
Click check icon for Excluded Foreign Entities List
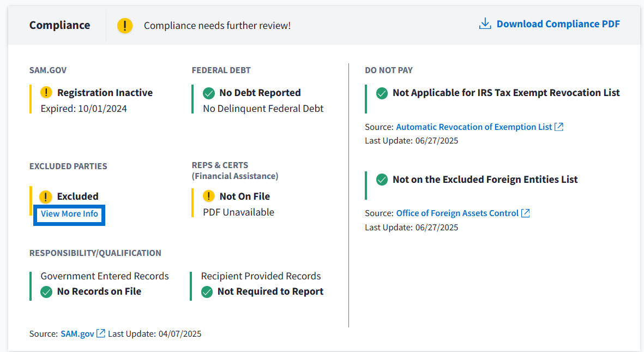382,180
